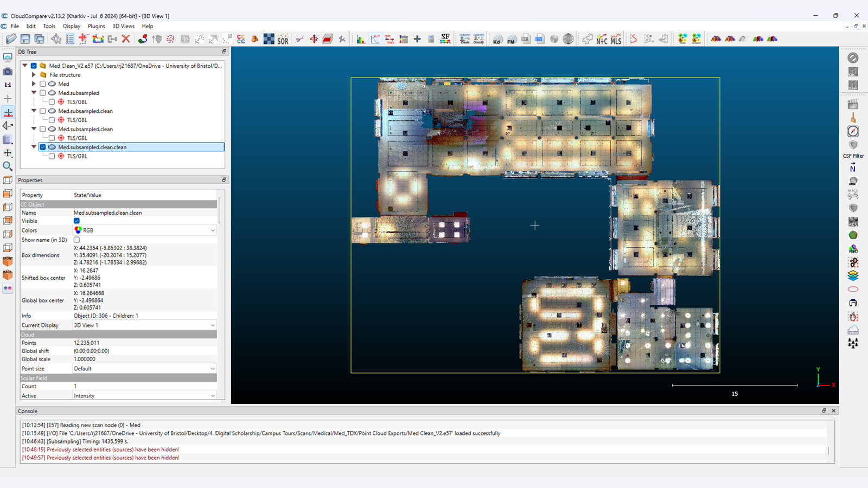Select the File structure tree item
Viewport: 868px width, 488px height.
(65, 75)
